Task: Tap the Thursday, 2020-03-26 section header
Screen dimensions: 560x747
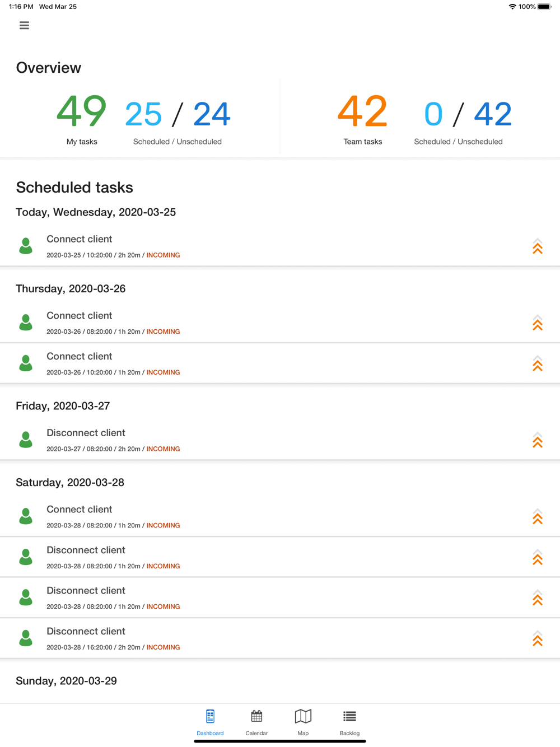Action: tap(71, 288)
